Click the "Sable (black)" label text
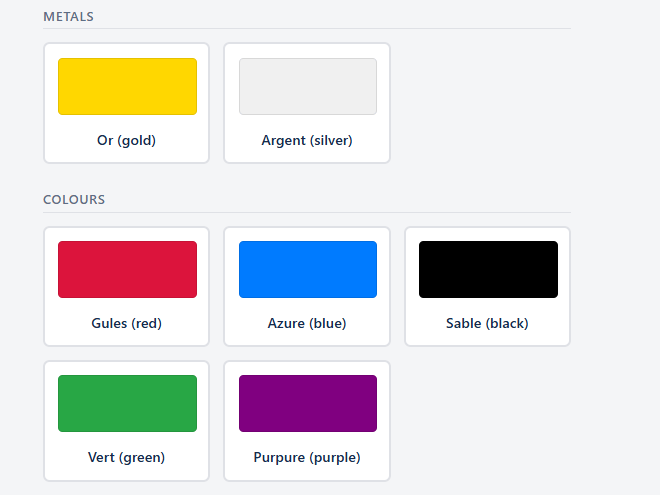 tap(488, 324)
